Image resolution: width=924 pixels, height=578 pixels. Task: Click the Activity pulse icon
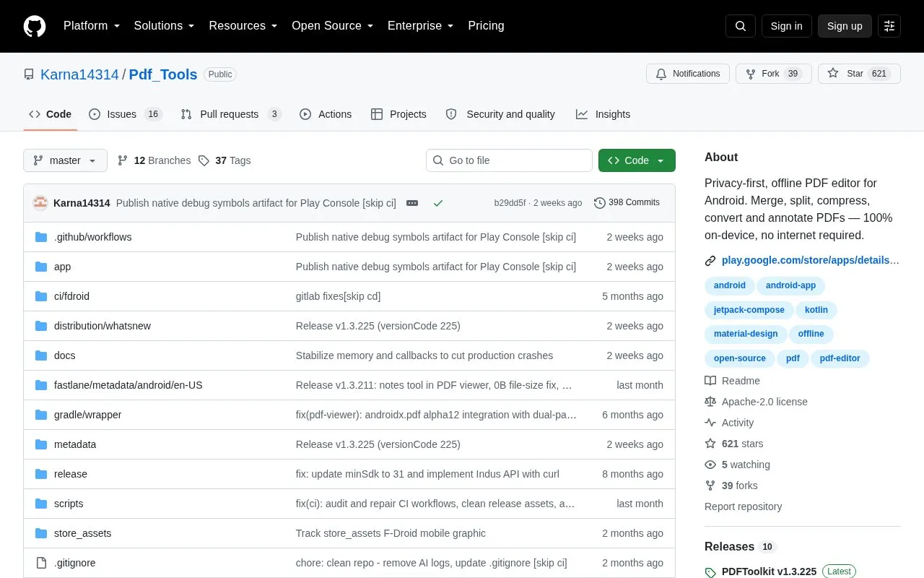tap(710, 423)
